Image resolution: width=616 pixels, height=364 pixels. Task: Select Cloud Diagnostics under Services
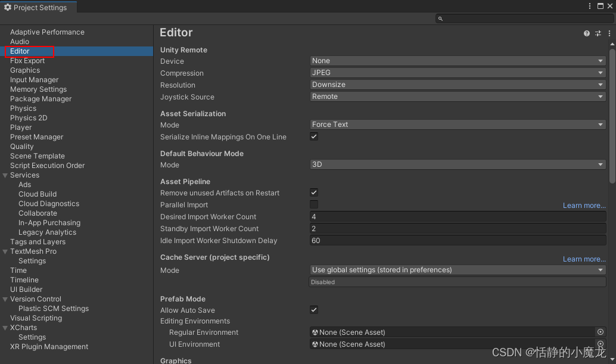pos(49,204)
